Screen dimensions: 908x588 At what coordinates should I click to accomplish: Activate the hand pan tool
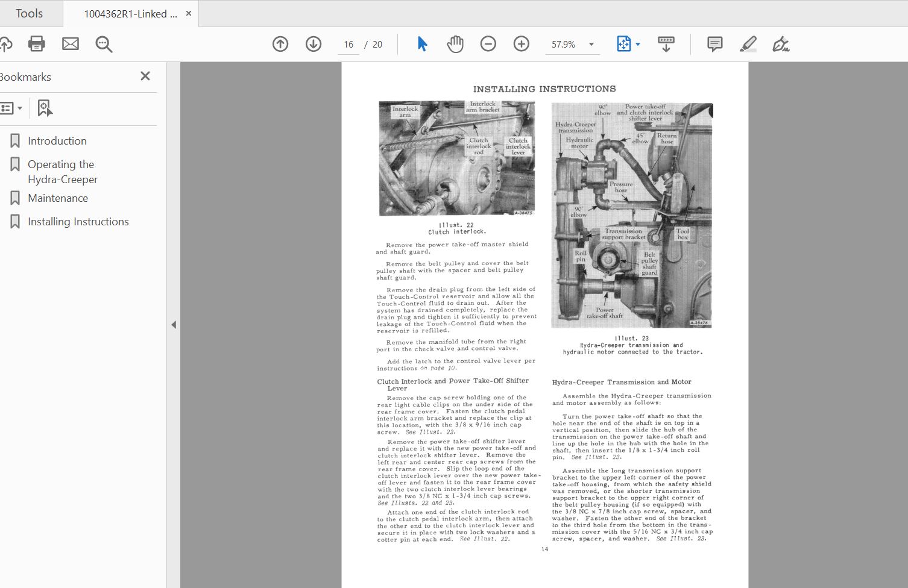pos(455,44)
